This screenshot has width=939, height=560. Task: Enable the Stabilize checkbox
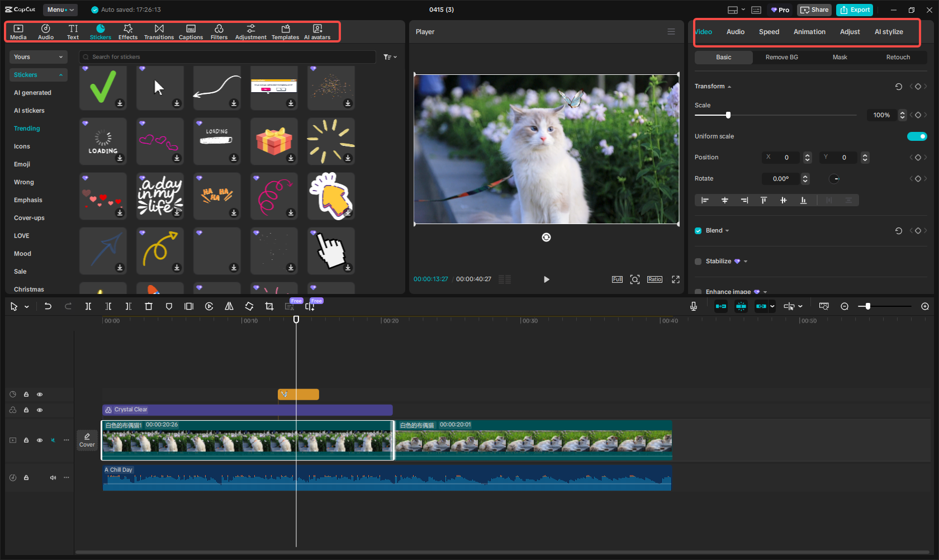[x=698, y=262]
